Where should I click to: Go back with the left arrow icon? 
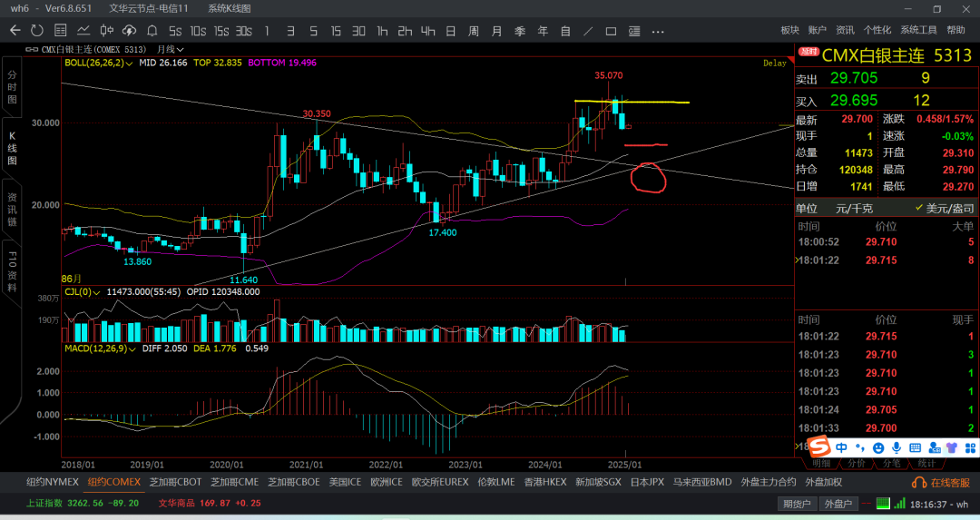click(15, 31)
